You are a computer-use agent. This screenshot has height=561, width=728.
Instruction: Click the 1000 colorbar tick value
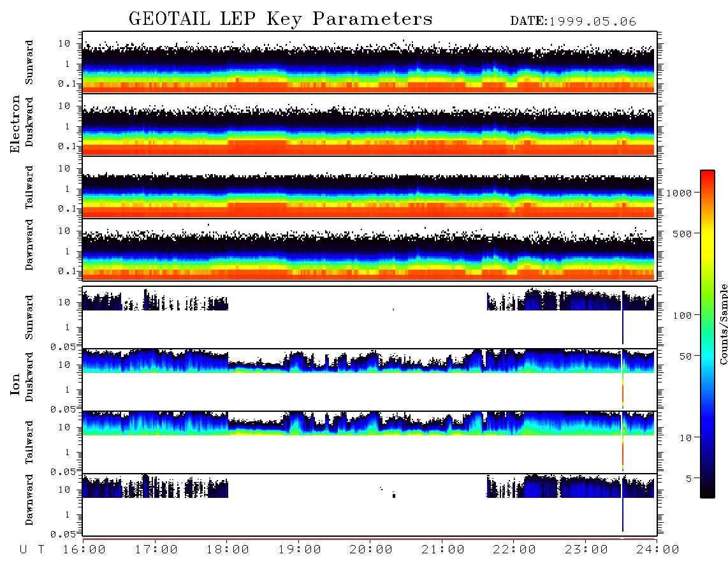pos(680,193)
